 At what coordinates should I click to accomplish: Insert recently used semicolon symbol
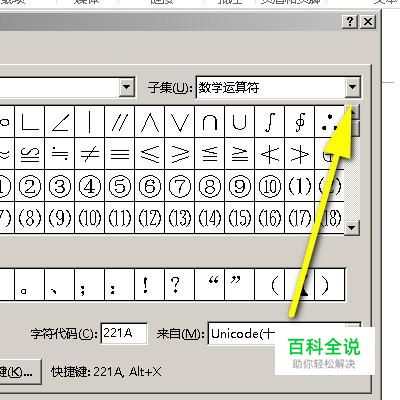click(90, 285)
